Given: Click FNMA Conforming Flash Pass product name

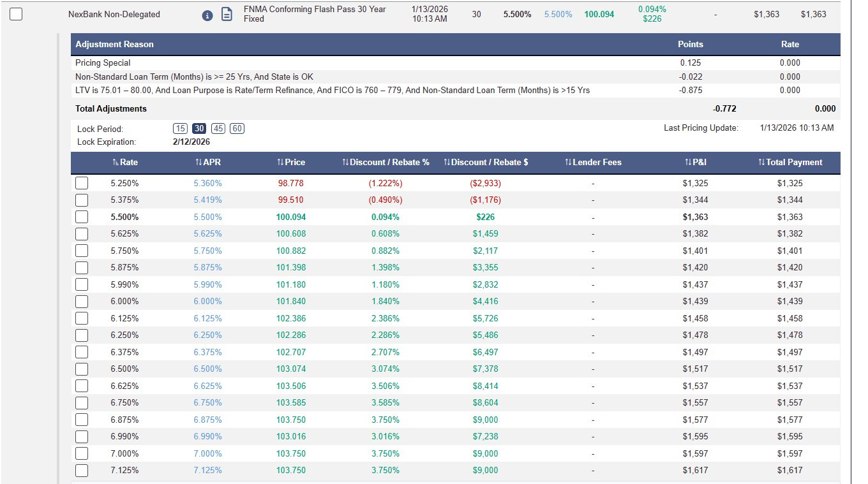Looking at the screenshot, I should tap(315, 14).
